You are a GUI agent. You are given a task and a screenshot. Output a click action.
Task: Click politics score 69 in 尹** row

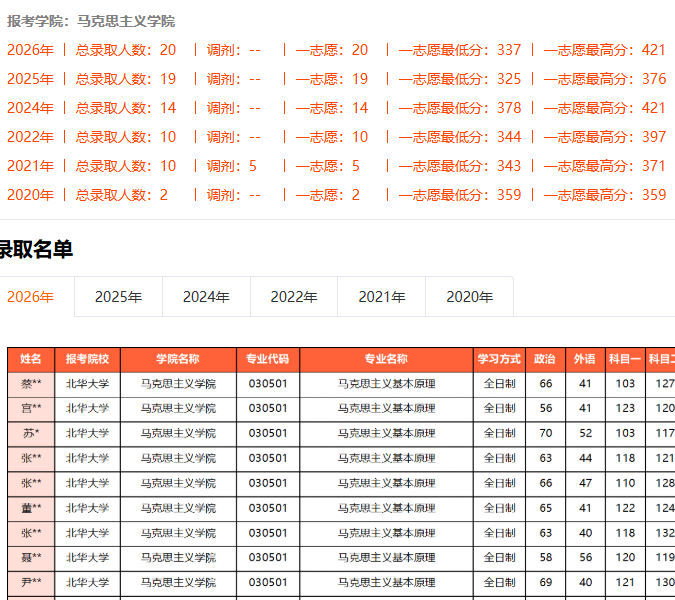click(x=545, y=583)
